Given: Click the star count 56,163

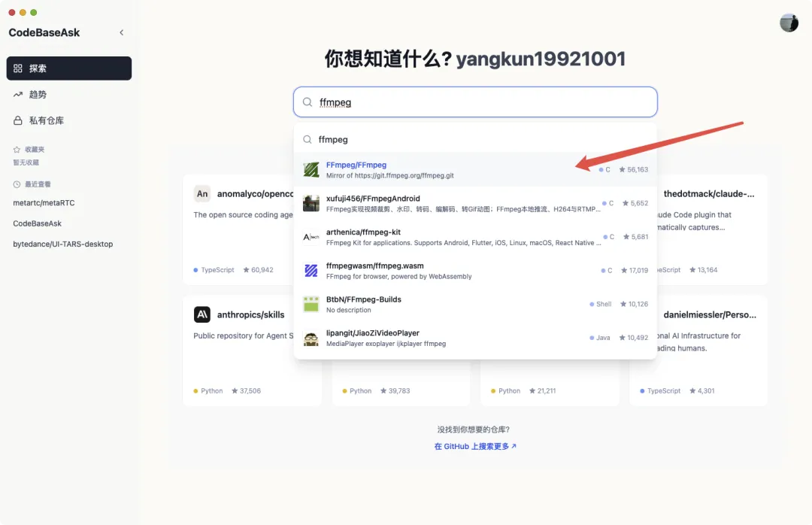Looking at the screenshot, I should point(634,169).
